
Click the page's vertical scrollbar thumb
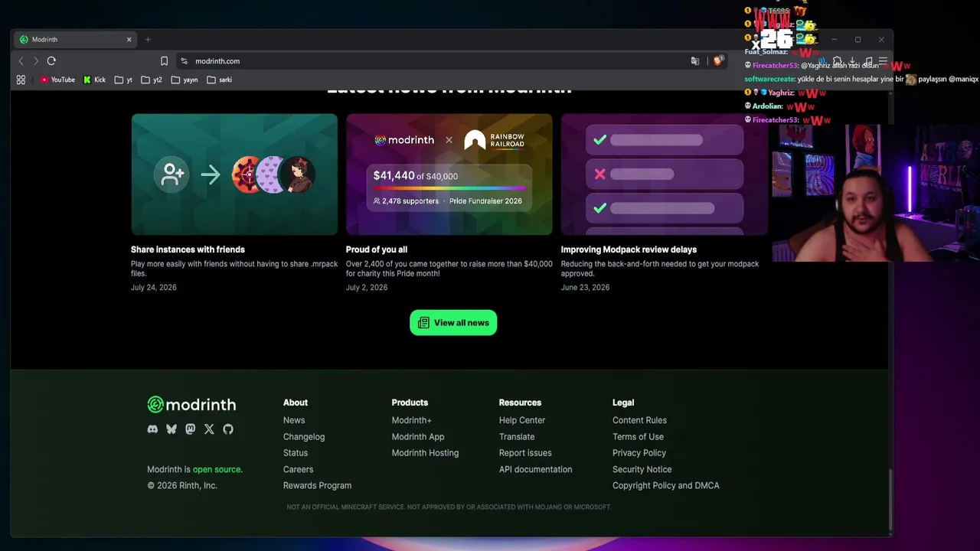tap(890, 499)
